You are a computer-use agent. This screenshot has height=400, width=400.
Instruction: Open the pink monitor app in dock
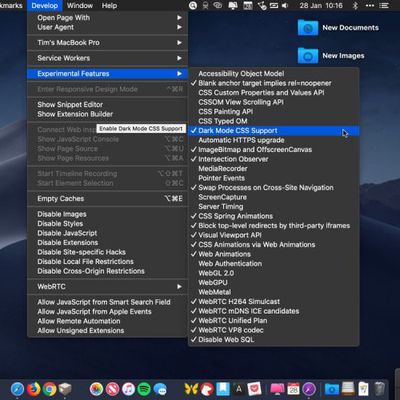tap(277, 389)
